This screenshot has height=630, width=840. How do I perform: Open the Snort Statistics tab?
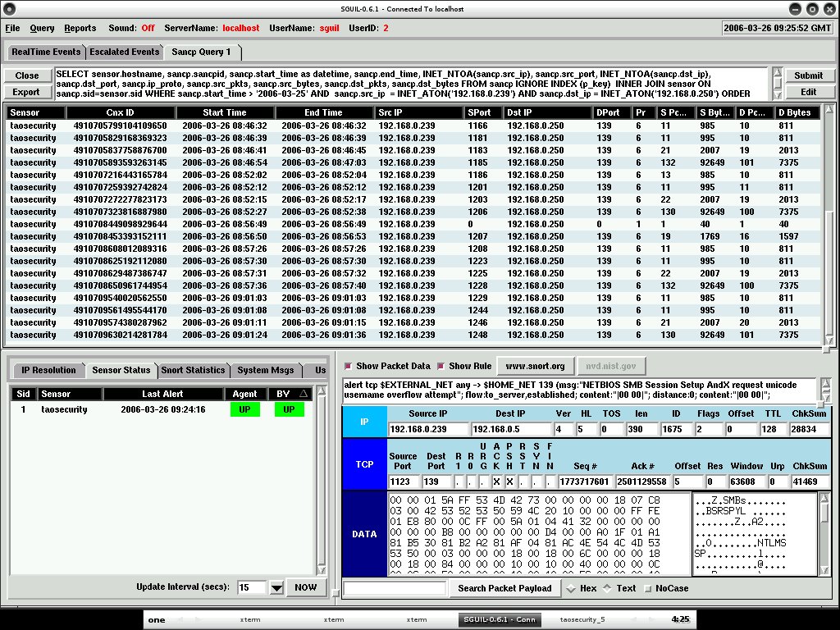(x=193, y=370)
